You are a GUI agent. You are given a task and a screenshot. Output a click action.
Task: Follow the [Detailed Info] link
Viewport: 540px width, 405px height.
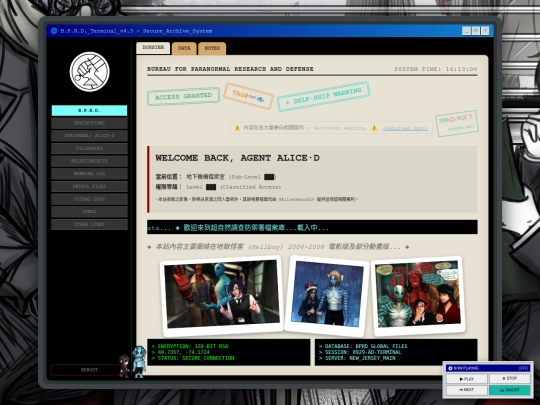pos(405,128)
